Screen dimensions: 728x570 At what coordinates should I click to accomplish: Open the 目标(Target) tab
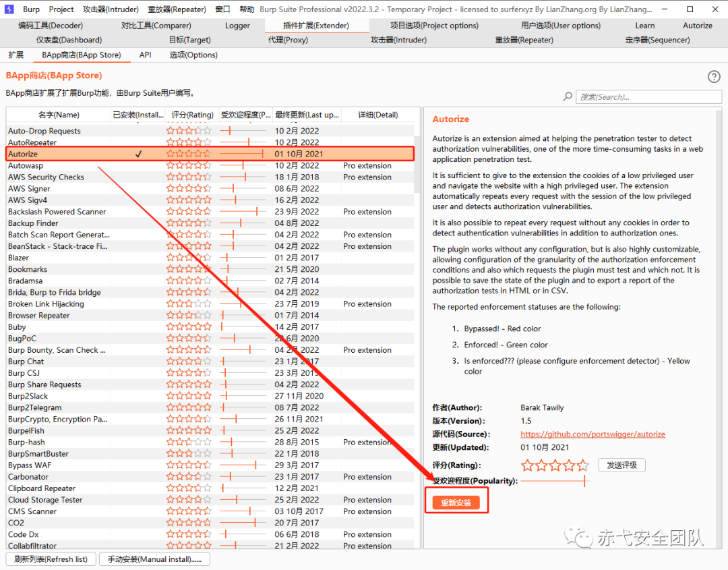pos(190,40)
